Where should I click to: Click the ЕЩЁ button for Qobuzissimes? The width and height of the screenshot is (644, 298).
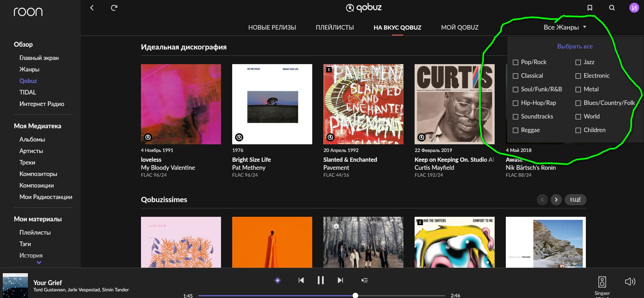575,200
